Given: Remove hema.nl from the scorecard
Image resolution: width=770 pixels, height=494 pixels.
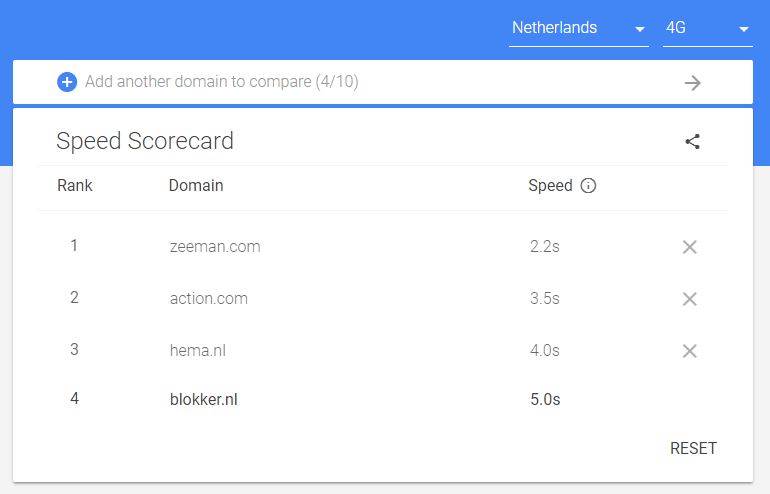Looking at the screenshot, I should (689, 351).
